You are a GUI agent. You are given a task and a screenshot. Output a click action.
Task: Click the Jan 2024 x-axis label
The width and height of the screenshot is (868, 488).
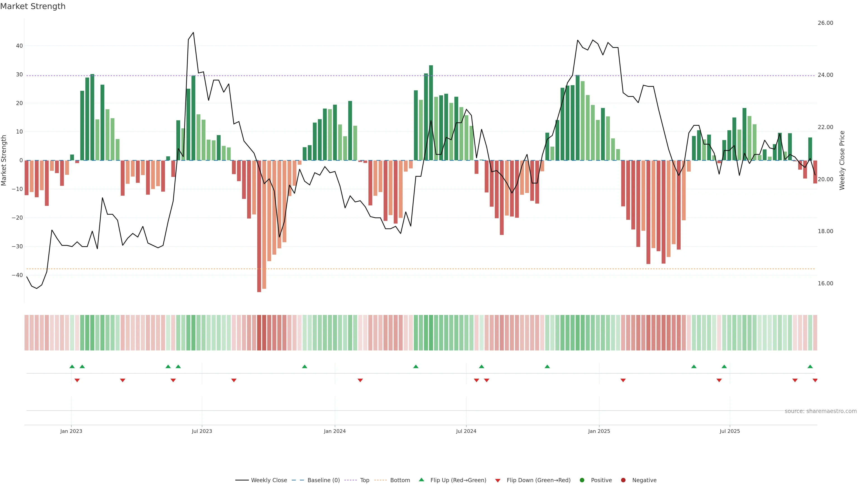pos(335,431)
